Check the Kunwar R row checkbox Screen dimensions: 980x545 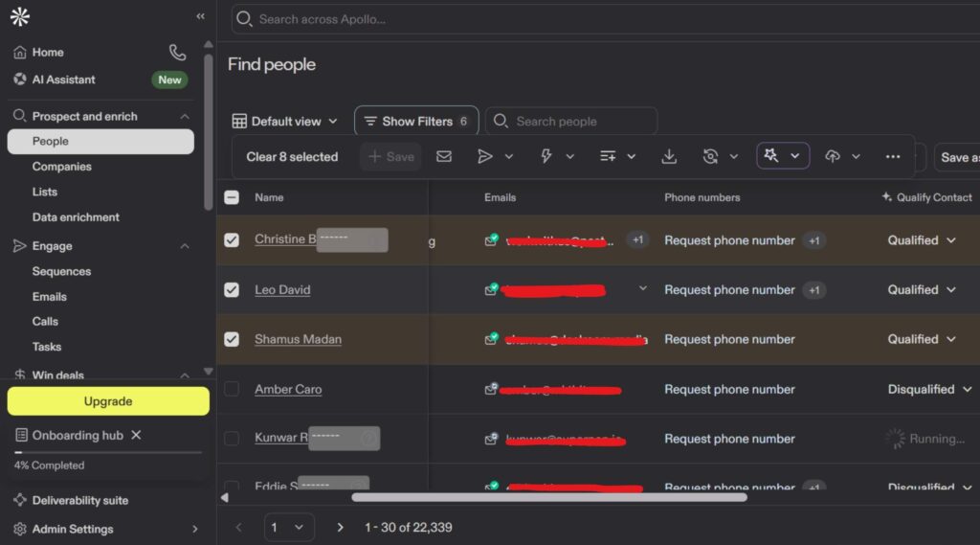[x=232, y=438]
